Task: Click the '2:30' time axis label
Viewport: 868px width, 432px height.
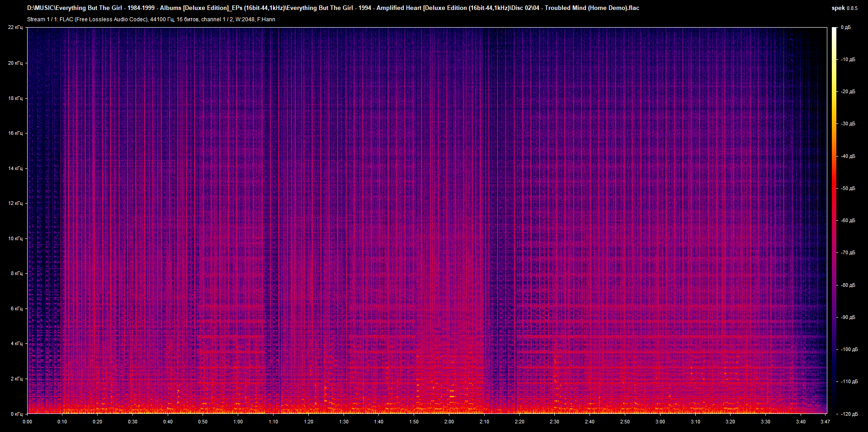Action: click(x=554, y=422)
